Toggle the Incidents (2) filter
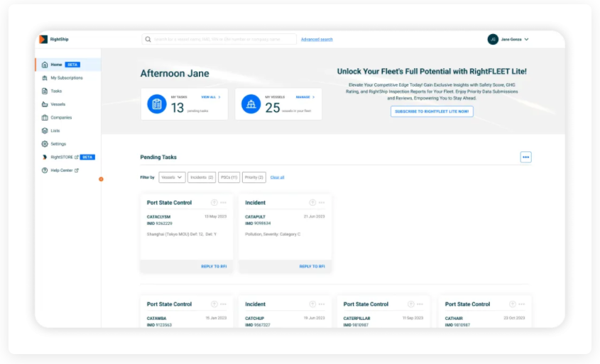 [202, 177]
